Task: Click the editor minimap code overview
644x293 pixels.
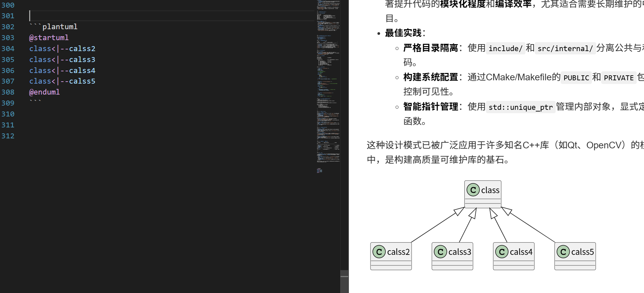Action: [x=328, y=86]
